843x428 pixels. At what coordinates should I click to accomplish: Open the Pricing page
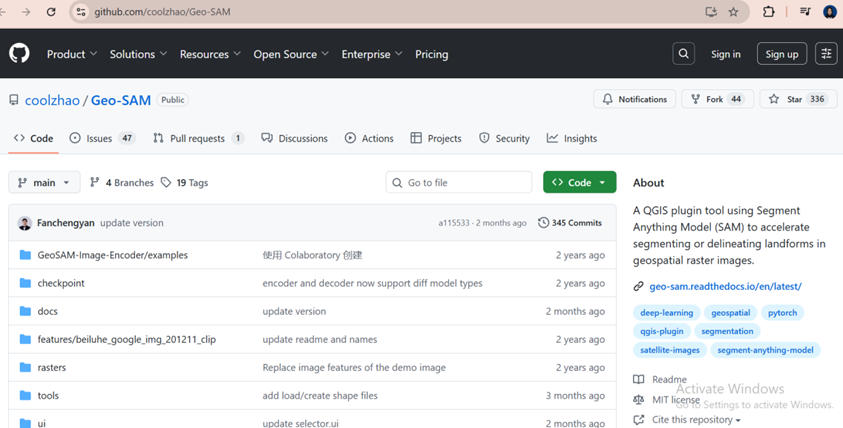[x=432, y=54]
